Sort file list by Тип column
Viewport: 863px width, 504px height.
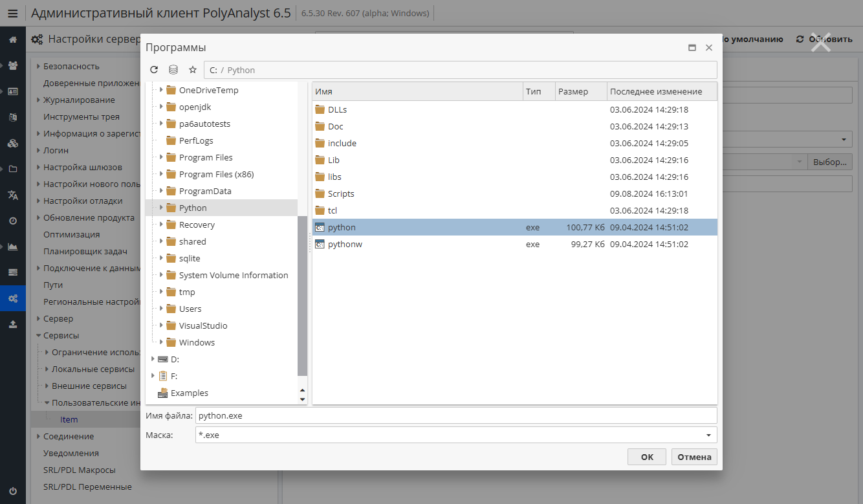[540, 91]
